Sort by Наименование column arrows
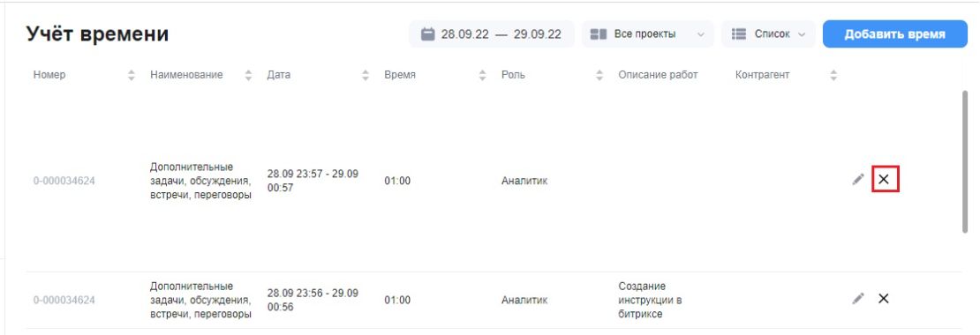 click(x=248, y=76)
